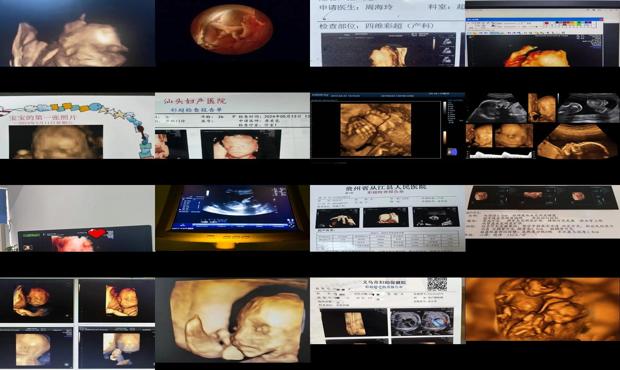Image resolution: width=620 pixels, height=370 pixels.
Task: Click the red heart sticker on the monitor photo
Action: point(97,233)
